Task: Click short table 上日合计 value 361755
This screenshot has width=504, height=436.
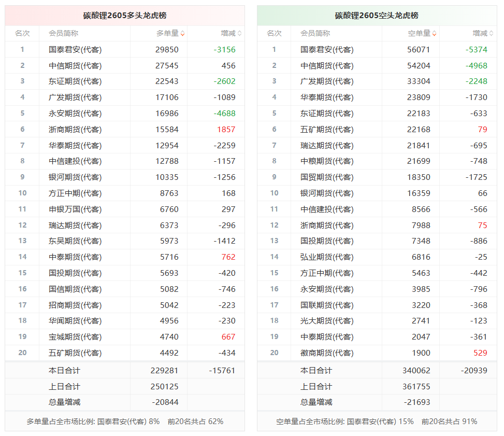Action: point(416,387)
